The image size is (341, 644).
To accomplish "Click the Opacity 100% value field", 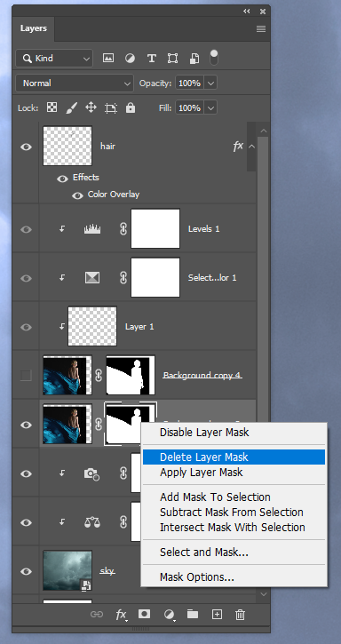I will coord(189,83).
